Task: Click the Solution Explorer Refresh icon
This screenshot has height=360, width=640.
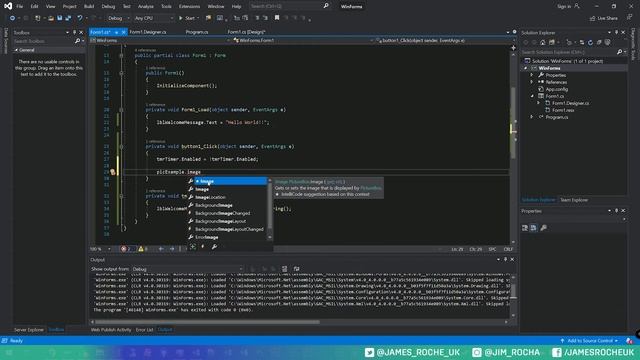Action: [590, 42]
